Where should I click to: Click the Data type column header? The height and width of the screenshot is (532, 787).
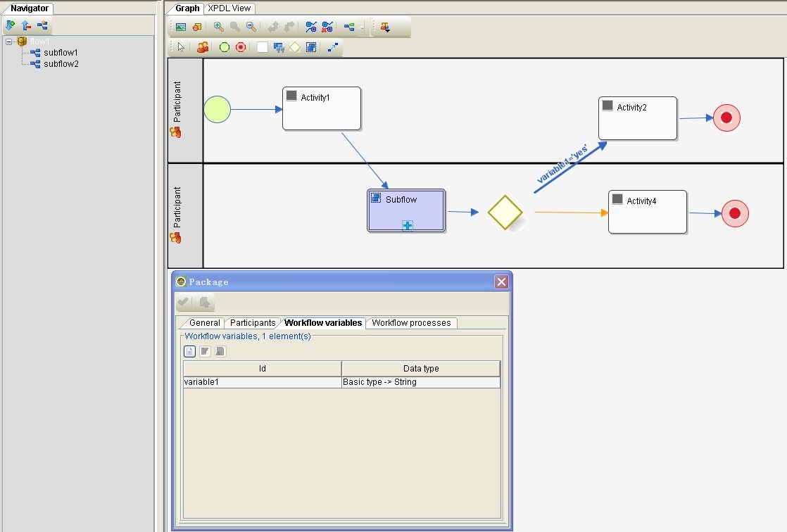click(x=420, y=368)
